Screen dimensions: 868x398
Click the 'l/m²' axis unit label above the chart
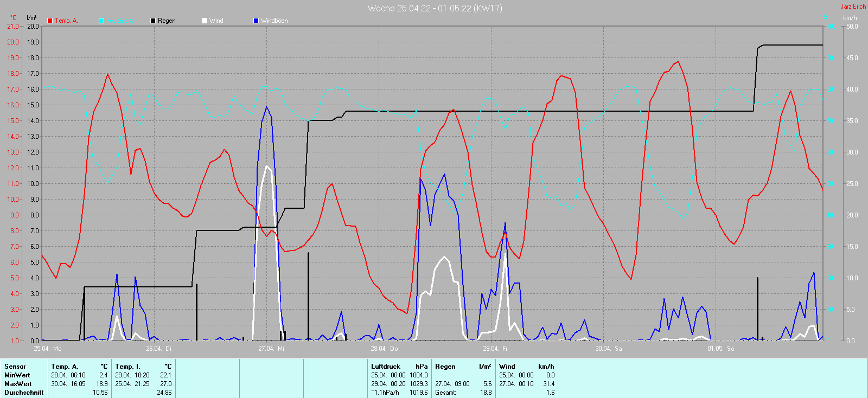(31, 18)
